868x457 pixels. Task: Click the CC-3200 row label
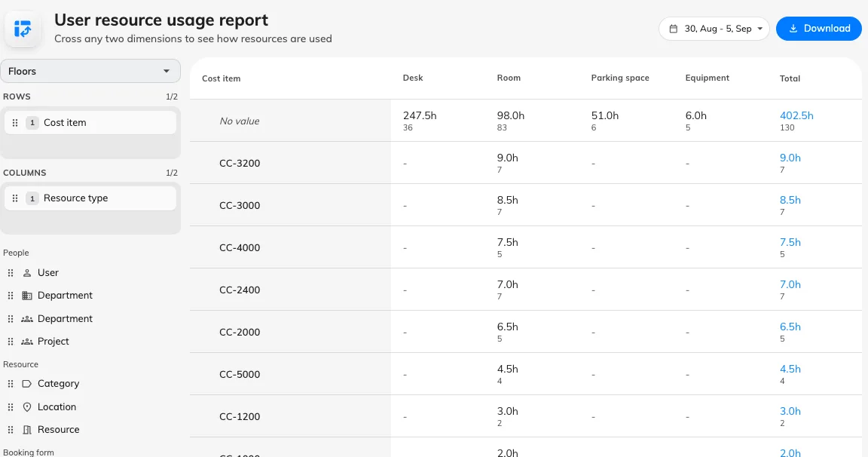pyautogui.click(x=240, y=164)
